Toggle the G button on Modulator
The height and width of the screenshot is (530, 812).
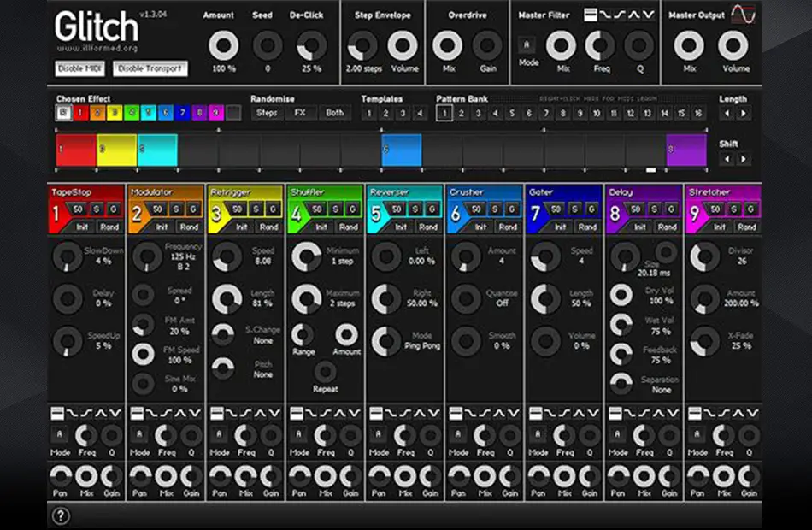tap(193, 209)
